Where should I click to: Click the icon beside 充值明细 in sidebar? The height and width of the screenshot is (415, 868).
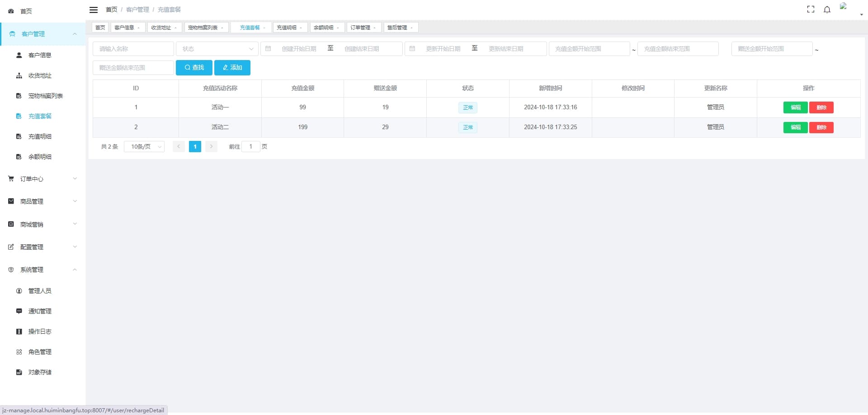coord(19,136)
